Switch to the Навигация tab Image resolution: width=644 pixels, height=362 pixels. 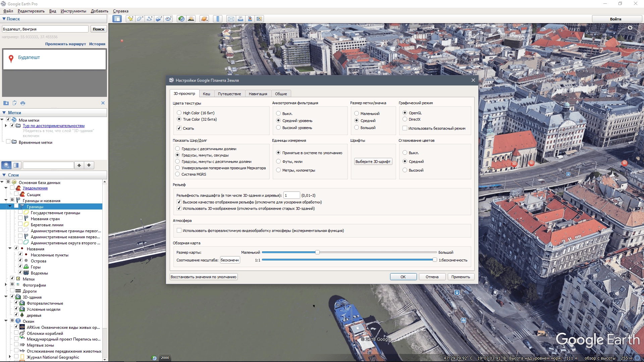pos(258,94)
